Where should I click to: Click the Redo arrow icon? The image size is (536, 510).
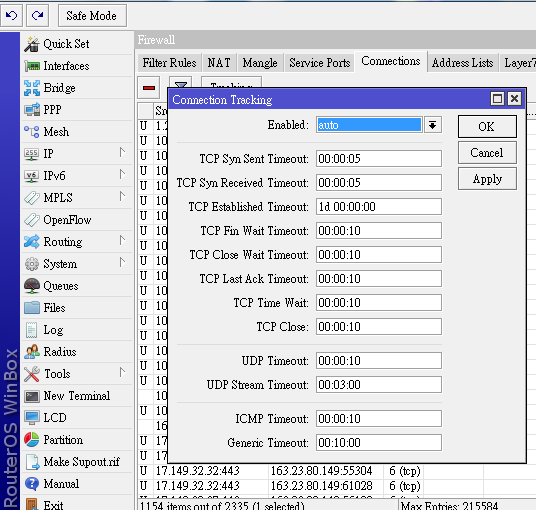point(37,15)
